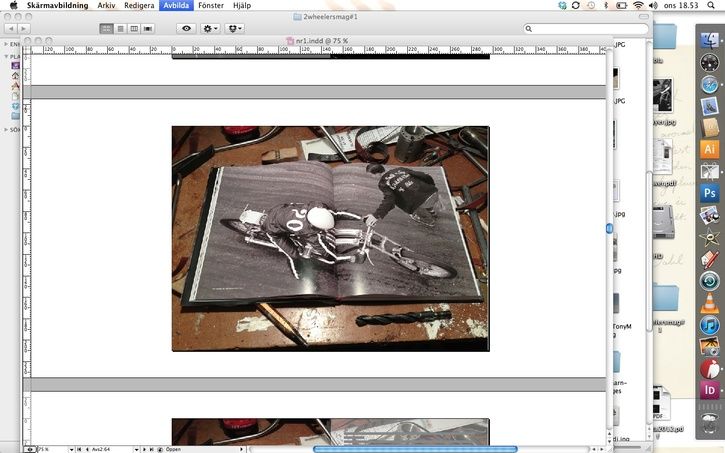Open the Avbilda menu
The width and height of the screenshot is (725, 453).
click(x=176, y=6)
